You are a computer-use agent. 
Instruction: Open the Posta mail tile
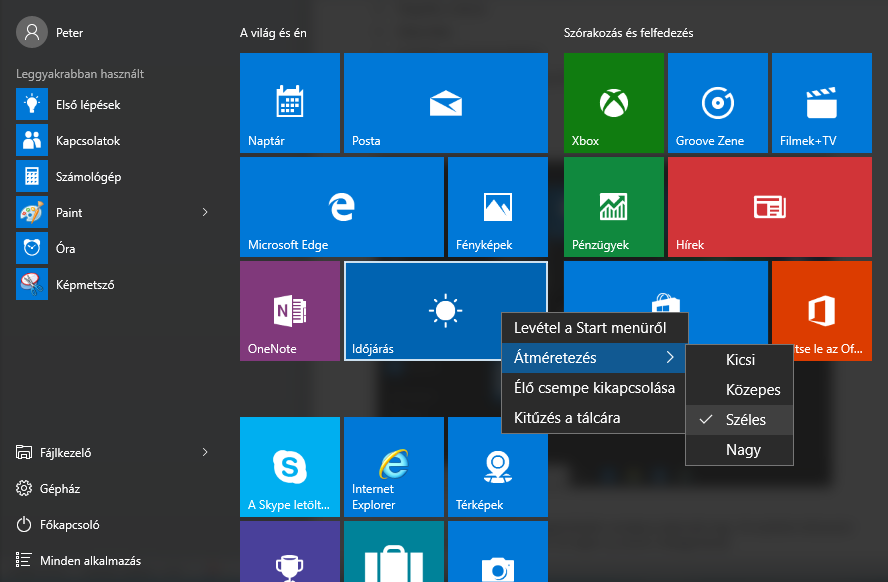coord(446,102)
